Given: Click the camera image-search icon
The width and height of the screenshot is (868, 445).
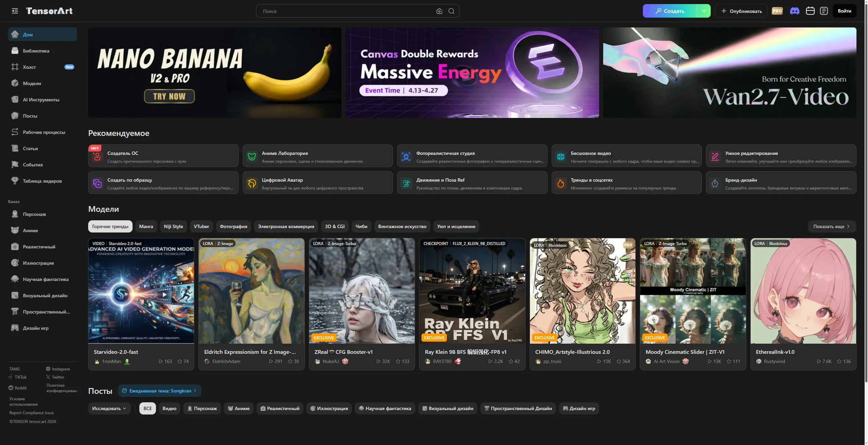Looking at the screenshot, I should pyautogui.click(x=439, y=11).
